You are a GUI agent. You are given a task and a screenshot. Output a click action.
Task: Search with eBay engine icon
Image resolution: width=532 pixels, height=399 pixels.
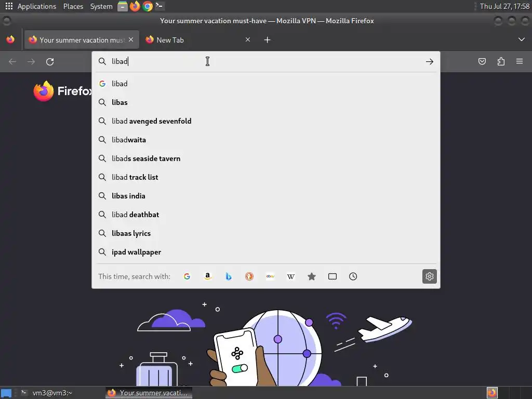[270, 276]
